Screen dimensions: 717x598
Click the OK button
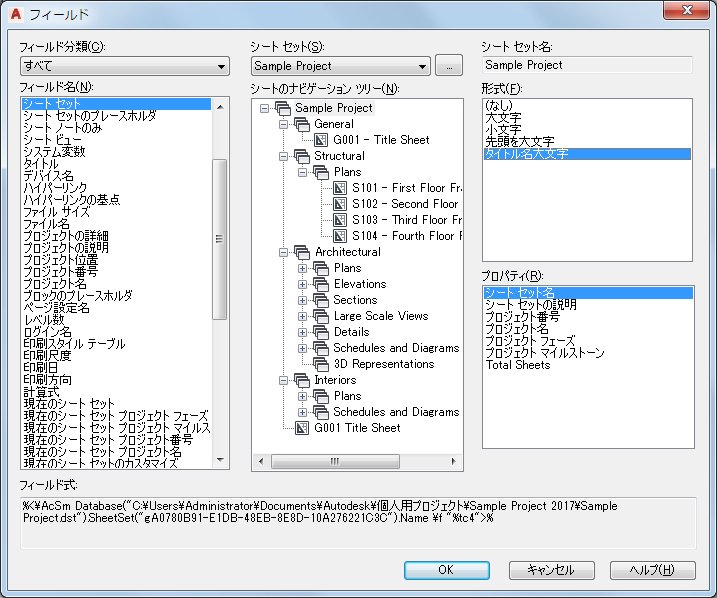(x=447, y=570)
